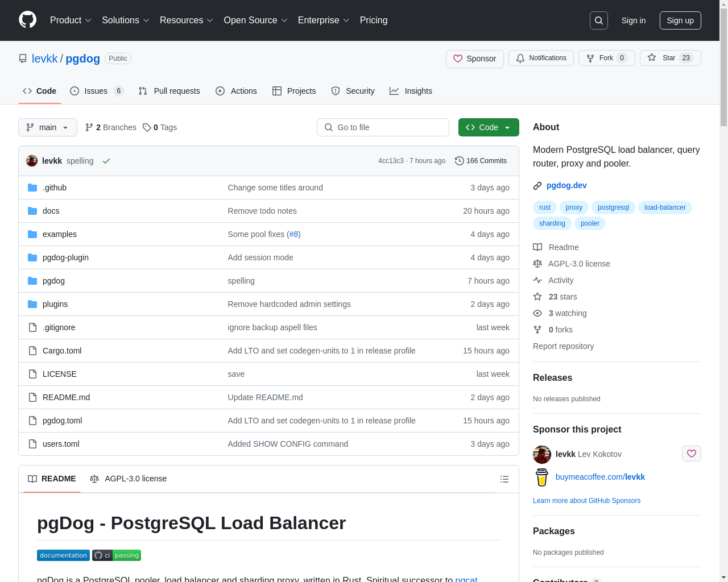Click the watching eye icon

[x=537, y=313]
